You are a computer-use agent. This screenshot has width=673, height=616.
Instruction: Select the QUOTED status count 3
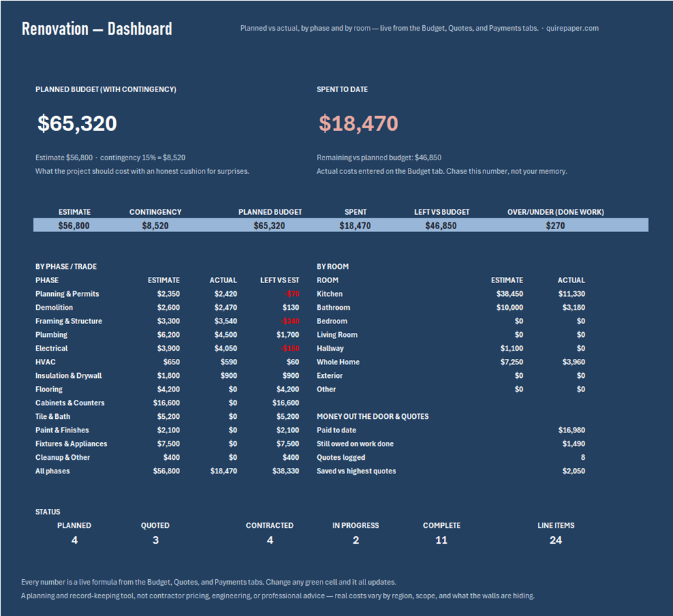155,540
